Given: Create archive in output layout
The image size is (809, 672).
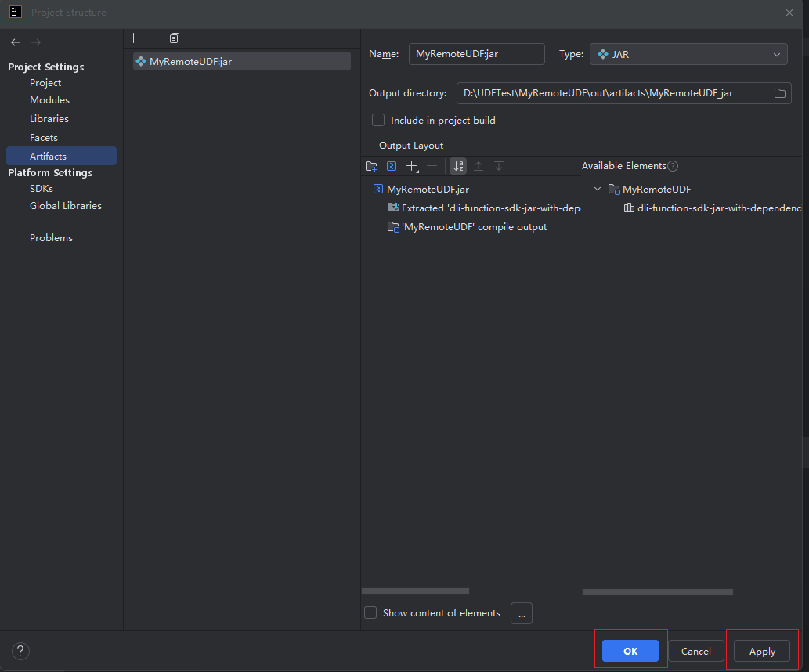Looking at the screenshot, I should (392, 166).
